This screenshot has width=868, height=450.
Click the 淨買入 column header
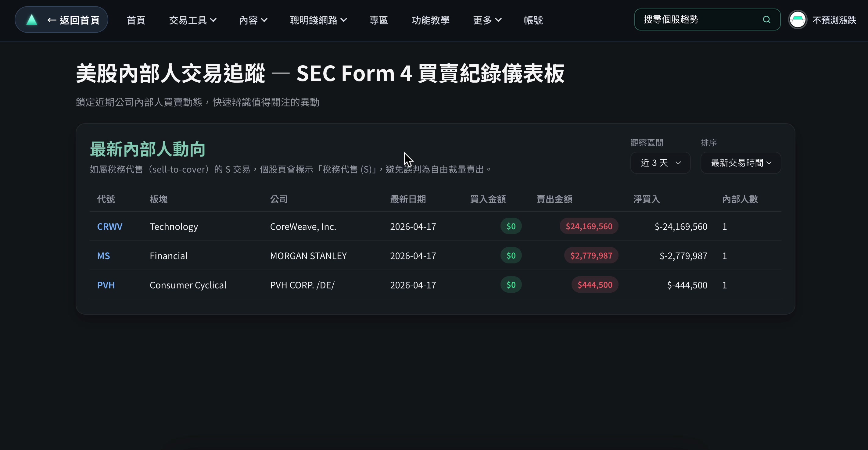(x=646, y=199)
